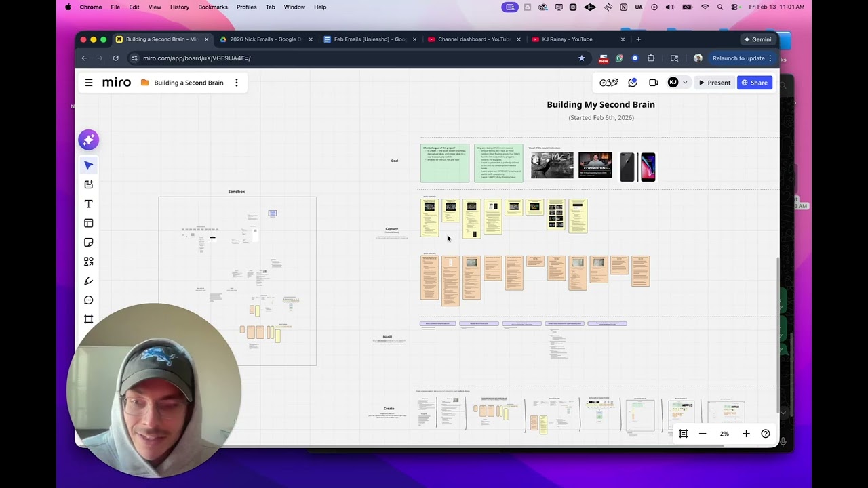
Task: Open the Apple menu
Action: (68, 7)
